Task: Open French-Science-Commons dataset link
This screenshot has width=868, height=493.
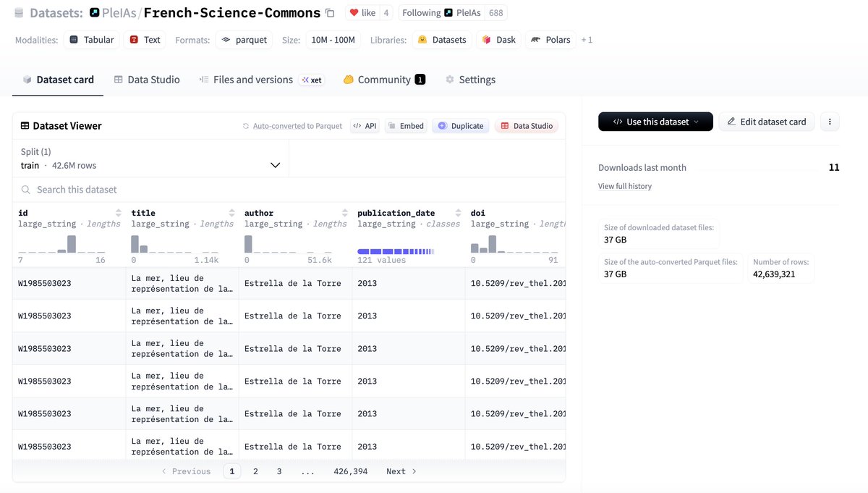Action: (231, 13)
